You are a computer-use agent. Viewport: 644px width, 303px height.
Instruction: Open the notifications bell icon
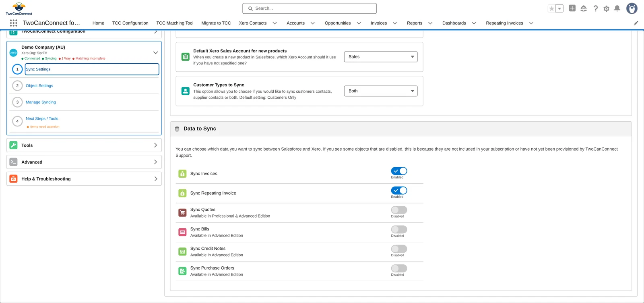coord(617,8)
